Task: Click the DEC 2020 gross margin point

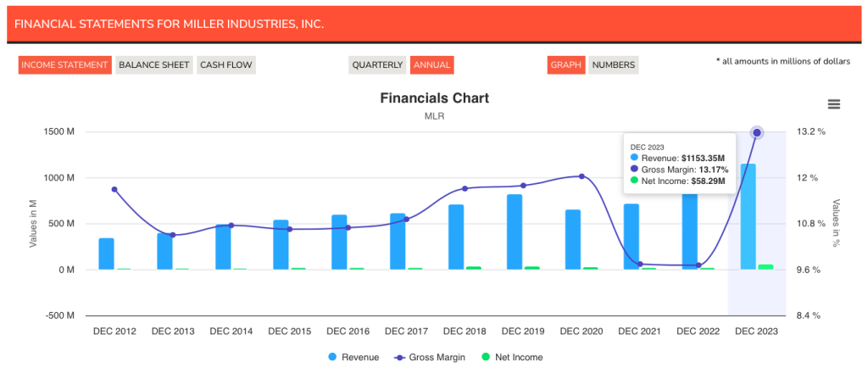Action: pyautogui.click(x=581, y=176)
